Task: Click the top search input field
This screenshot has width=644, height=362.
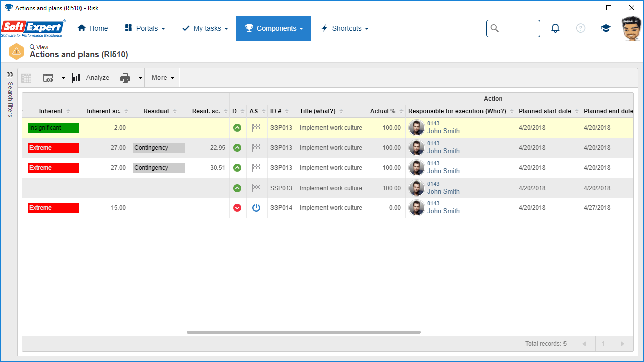Action: pyautogui.click(x=513, y=28)
